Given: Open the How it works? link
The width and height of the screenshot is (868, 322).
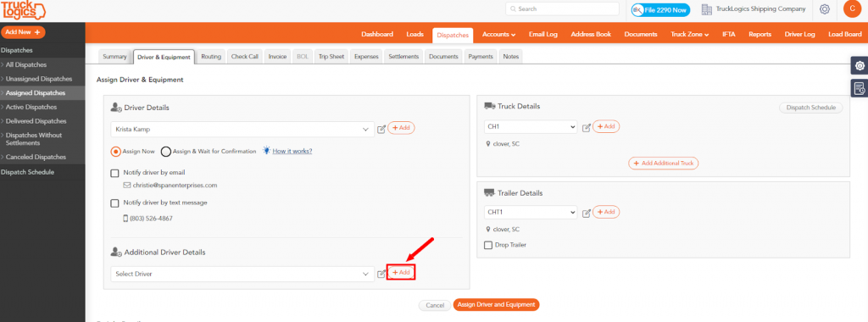Looking at the screenshot, I should tap(292, 151).
